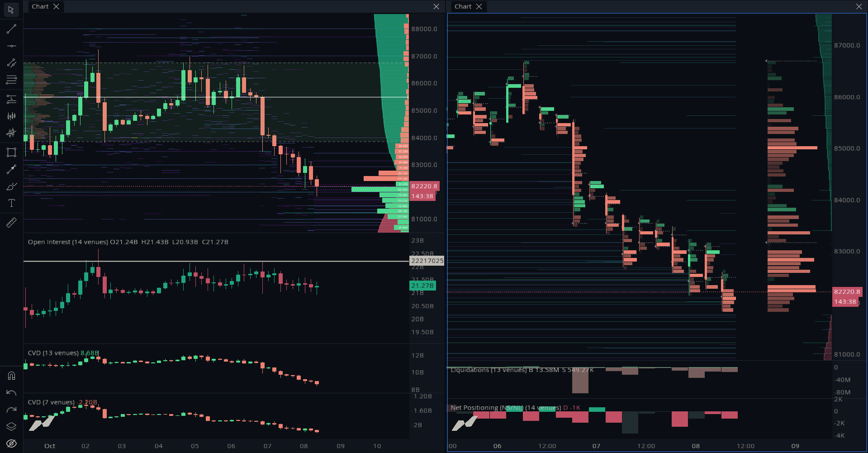This screenshot has width=868, height=453.
Task: Select the arrow drawing tool
Action: click(x=11, y=169)
